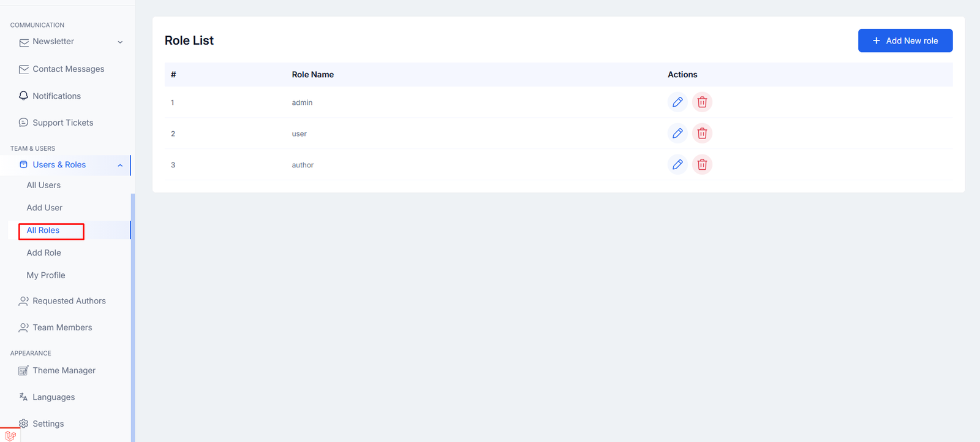Click the Settings gear icon
Viewport: 980px width, 442px height.
24,424
